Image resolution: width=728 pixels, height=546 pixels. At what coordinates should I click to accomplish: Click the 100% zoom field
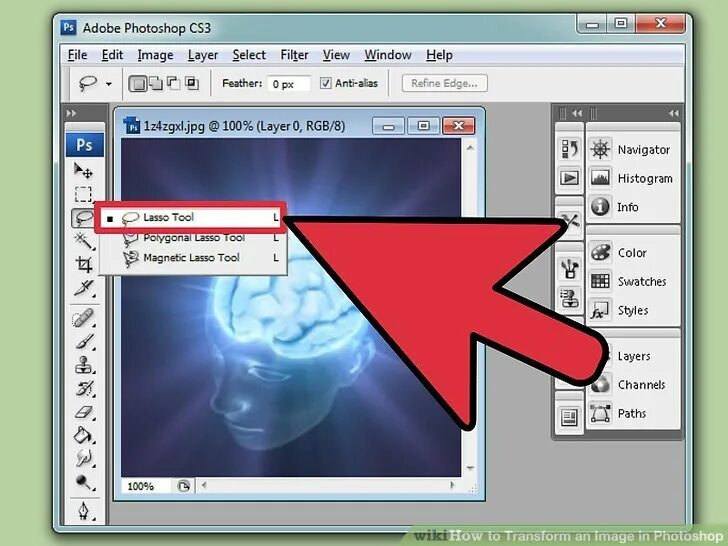146,486
